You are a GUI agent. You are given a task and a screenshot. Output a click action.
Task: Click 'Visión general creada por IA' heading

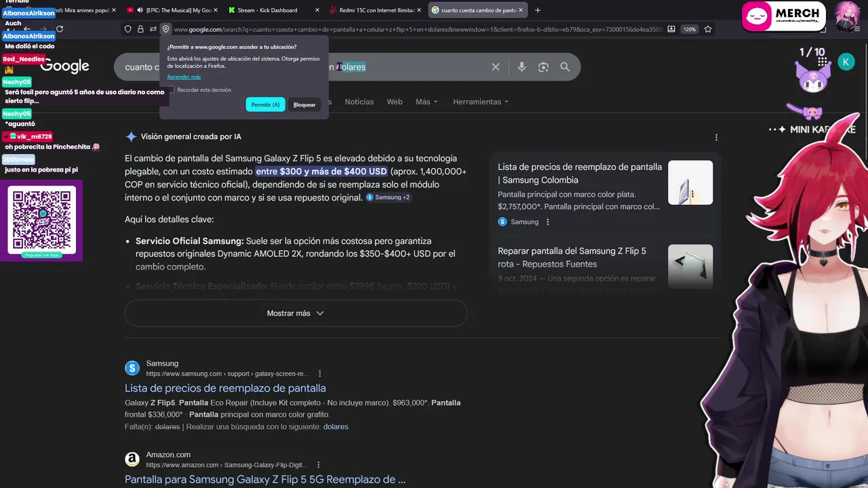click(191, 137)
